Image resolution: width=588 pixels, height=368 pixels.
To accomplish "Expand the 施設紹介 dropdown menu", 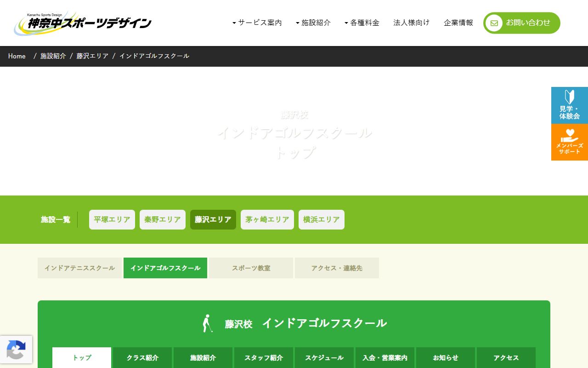I will pos(313,23).
